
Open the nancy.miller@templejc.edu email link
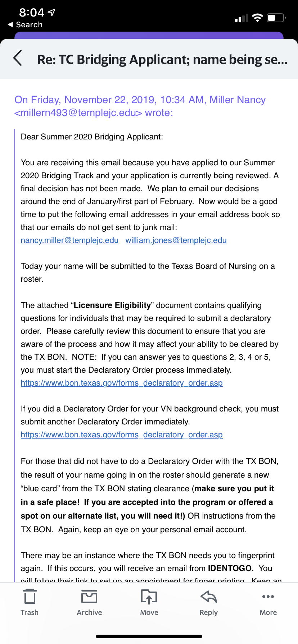(x=69, y=240)
